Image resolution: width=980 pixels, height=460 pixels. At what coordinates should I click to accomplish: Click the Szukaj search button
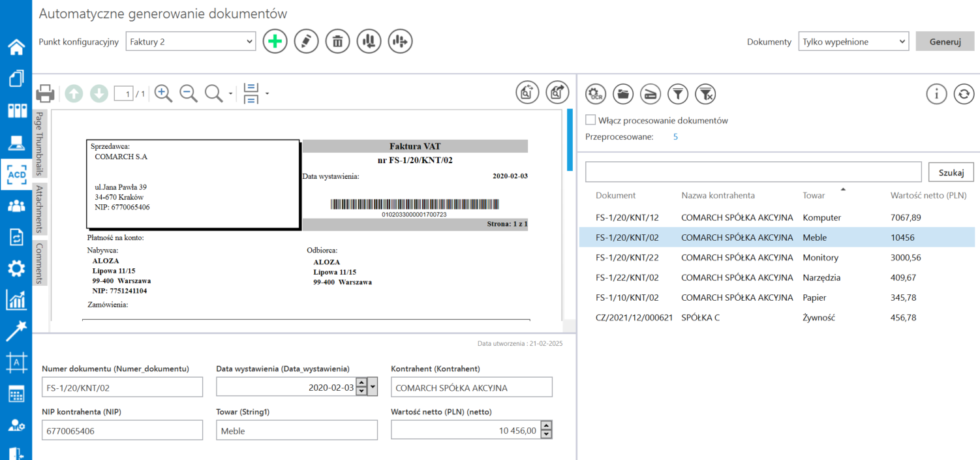(x=951, y=172)
